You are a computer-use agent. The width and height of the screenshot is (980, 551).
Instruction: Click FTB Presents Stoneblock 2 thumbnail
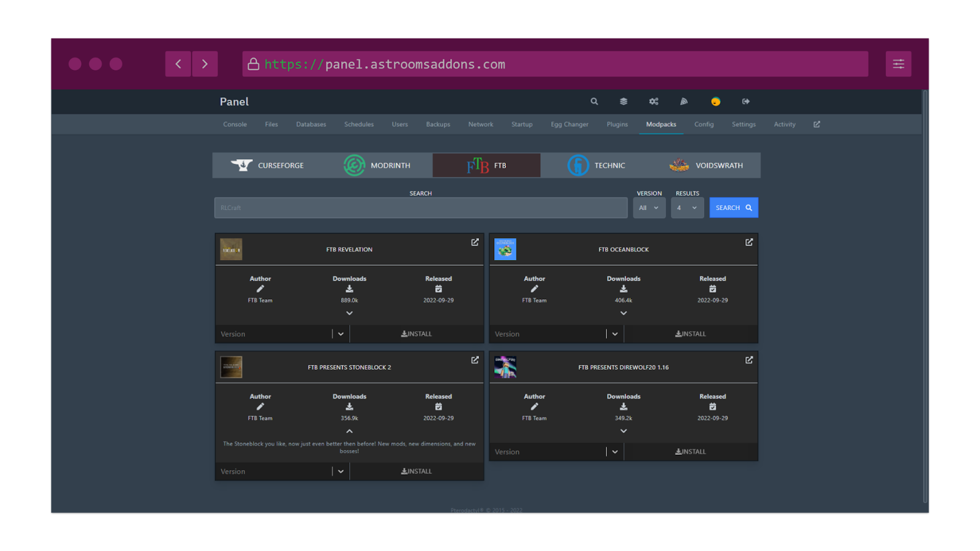click(231, 367)
